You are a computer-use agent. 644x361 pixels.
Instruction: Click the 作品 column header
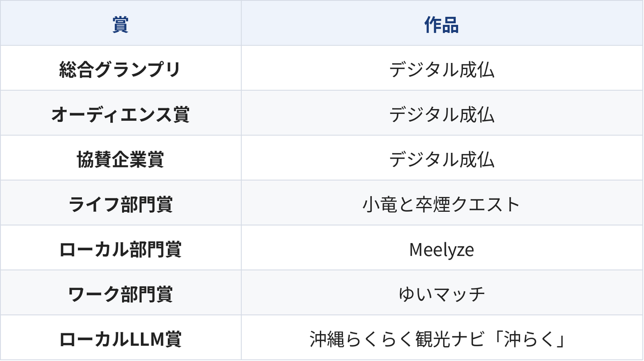coord(442,23)
